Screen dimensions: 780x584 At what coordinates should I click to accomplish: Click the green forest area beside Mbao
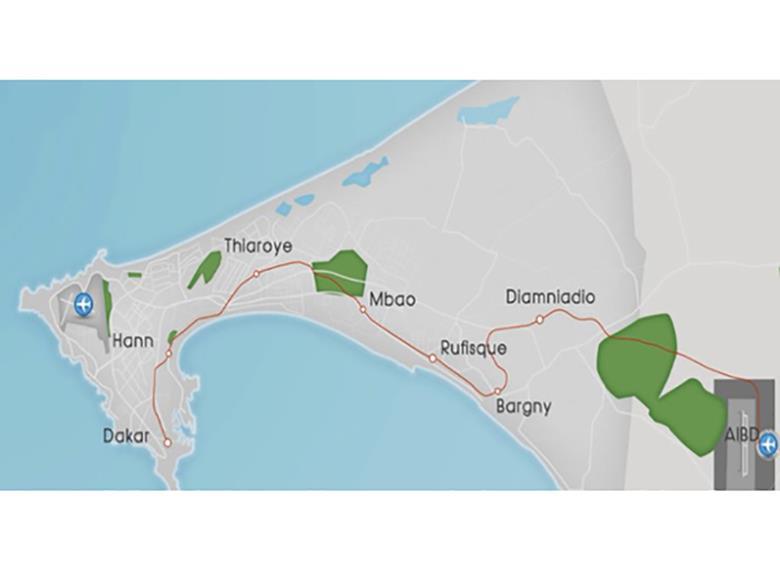[x=340, y=273]
